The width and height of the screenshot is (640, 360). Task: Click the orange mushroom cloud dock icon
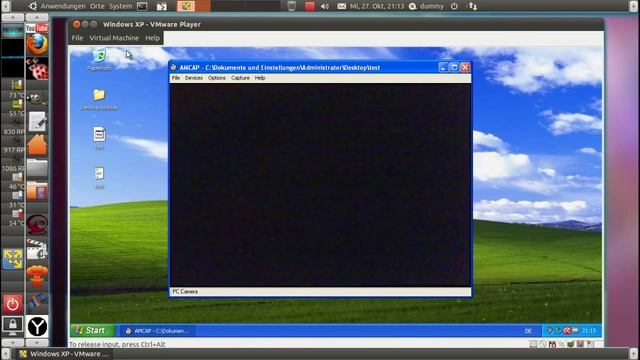pyautogui.click(x=37, y=277)
